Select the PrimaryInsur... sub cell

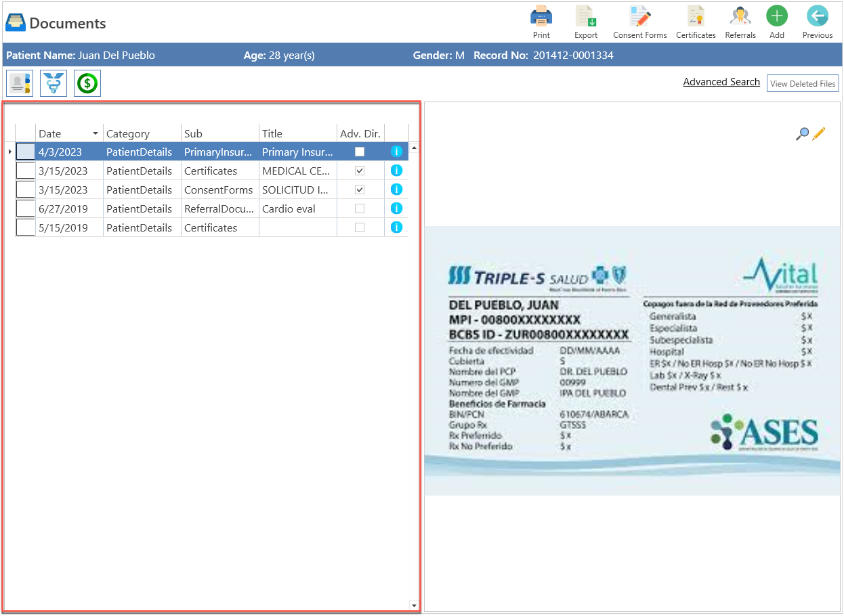point(220,152)
